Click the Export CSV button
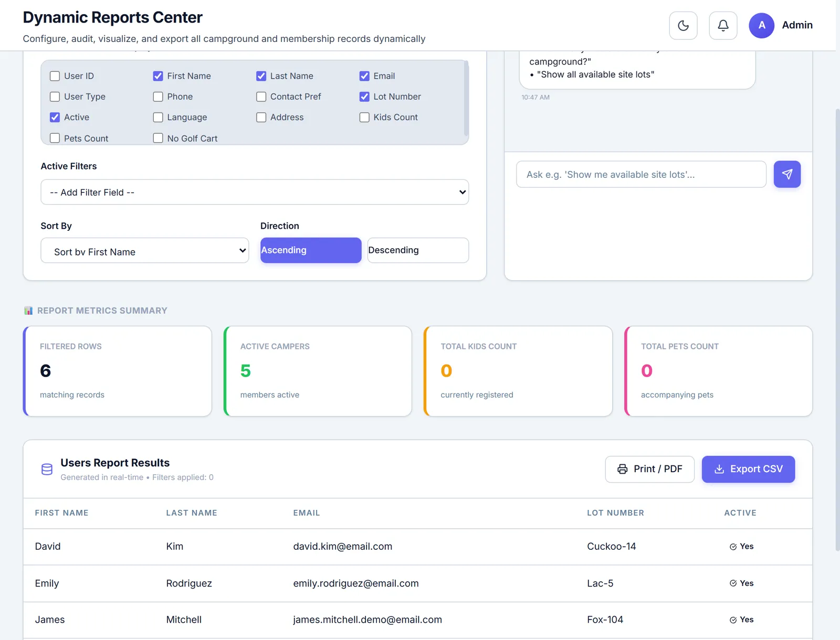Viewport: 840px width, 640px height. click(x=748, y=469)
